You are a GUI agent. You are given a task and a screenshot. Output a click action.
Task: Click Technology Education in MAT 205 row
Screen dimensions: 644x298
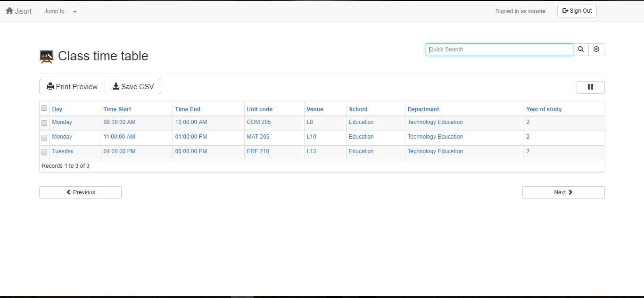click(435, 137)
